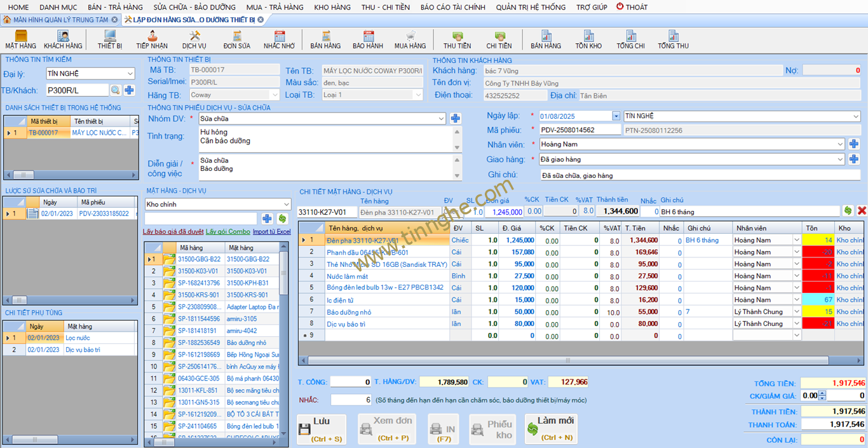Open the Loại TB dropdown
This screenshot has height=448, width=868.
pos(417,95)
